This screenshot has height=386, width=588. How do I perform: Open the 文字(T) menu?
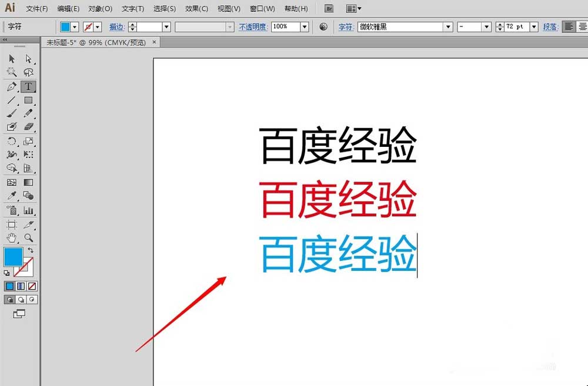(x=133, y=9)
